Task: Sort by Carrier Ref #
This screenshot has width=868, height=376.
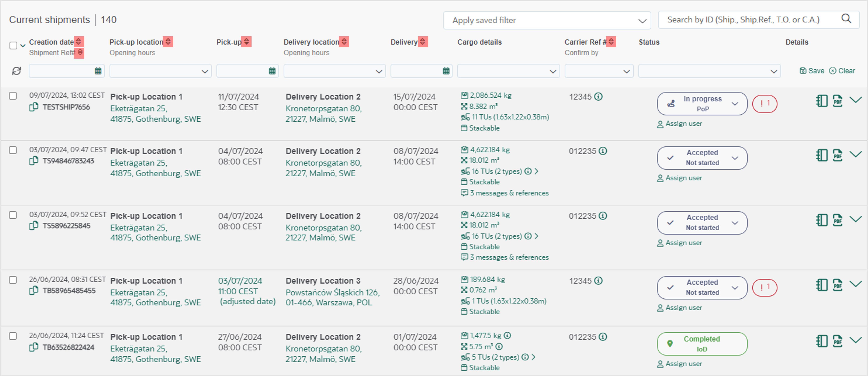Action: (x=611, y=42)
